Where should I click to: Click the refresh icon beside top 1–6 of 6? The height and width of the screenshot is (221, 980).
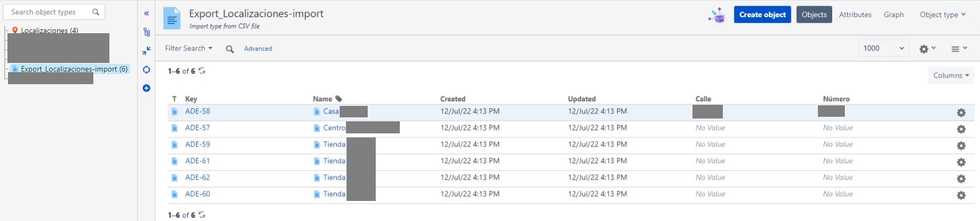point(202,71)
